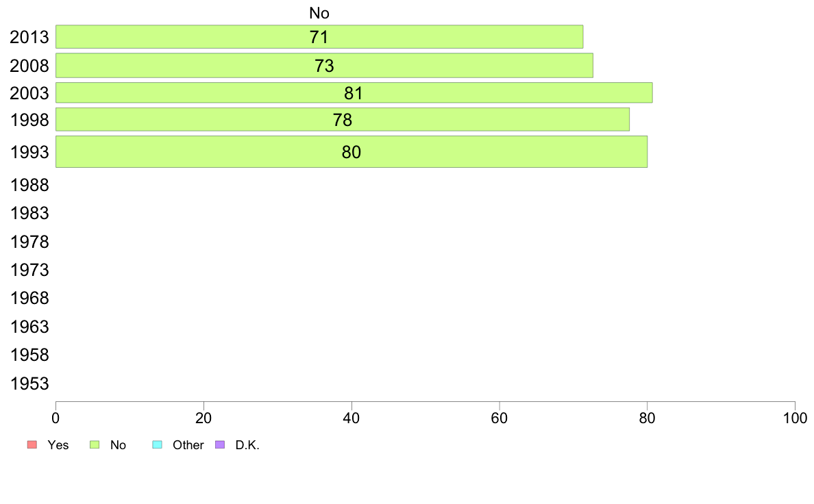The height and width of the screenshot is (504, 814).
Task: Click the red Yes legend swatch
Action: point(32,445)
